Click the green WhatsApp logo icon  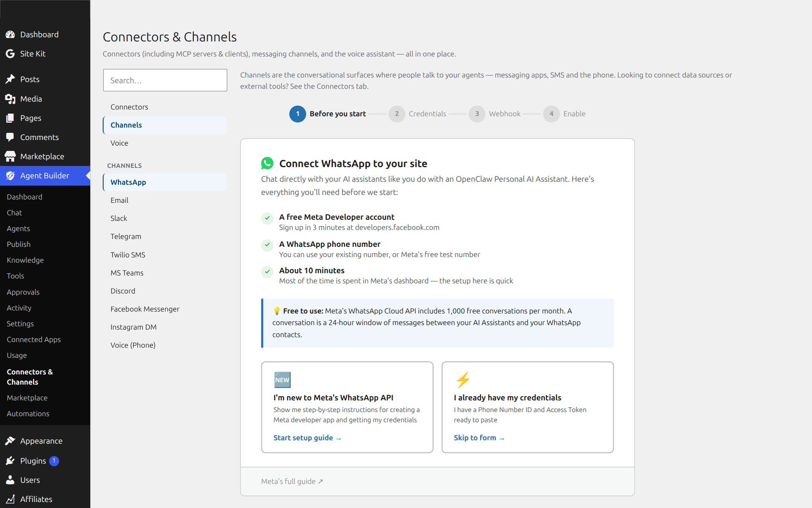(267, 164)
